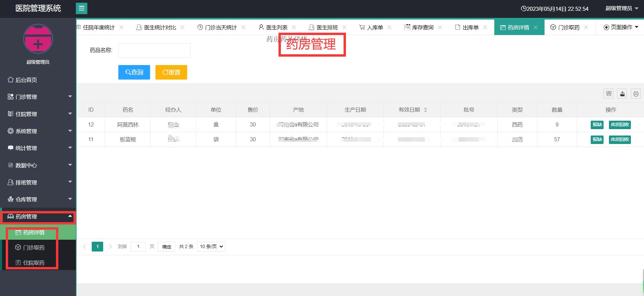Click the 药名 column header

coord(128,110)
